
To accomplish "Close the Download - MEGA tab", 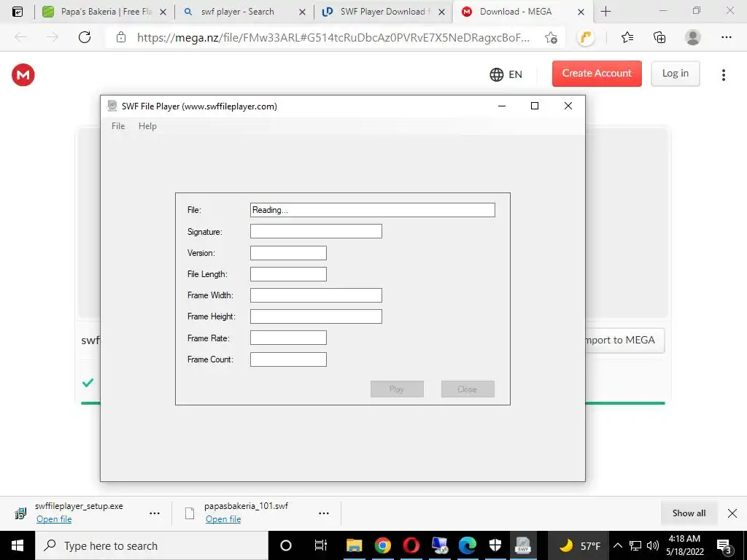I will pyautogui.click(x=581, y=12).
